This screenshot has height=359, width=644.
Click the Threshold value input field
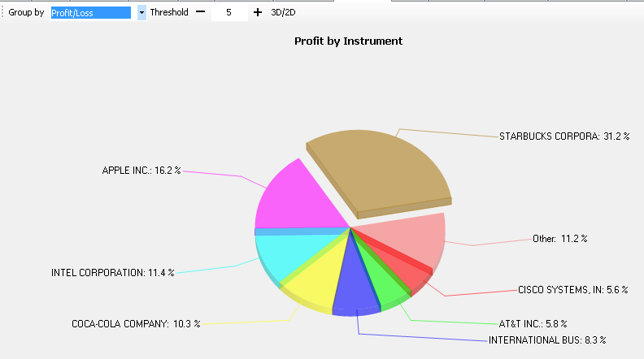click(229, 13)
